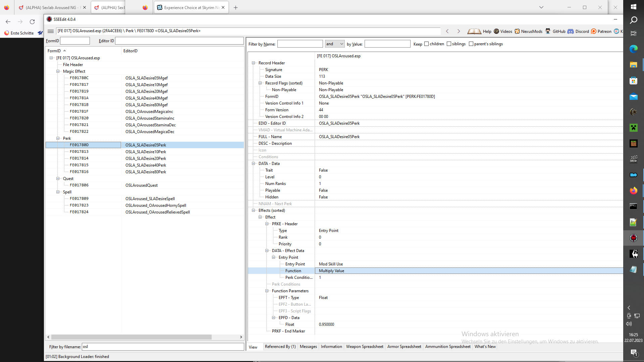The height and width of the screenshot is (362, 644).
Task: Enable Keep parent's siblings checkbox
Action: tap(471, 44)
